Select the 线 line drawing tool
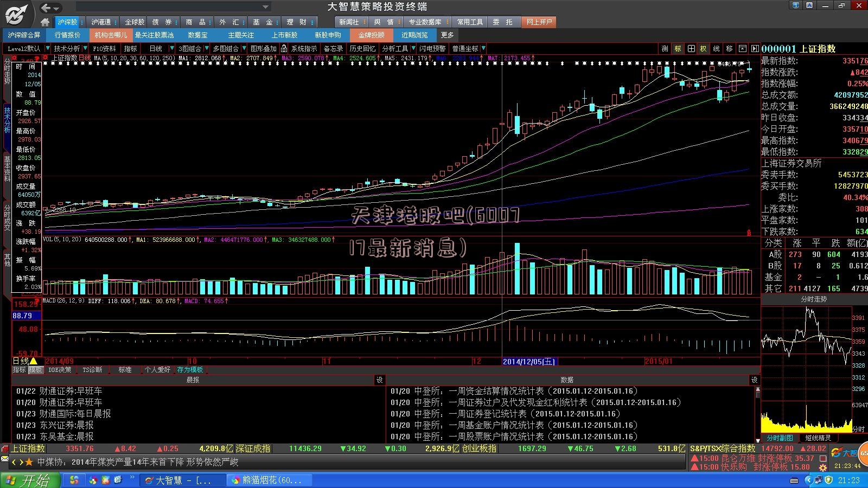 716,49
